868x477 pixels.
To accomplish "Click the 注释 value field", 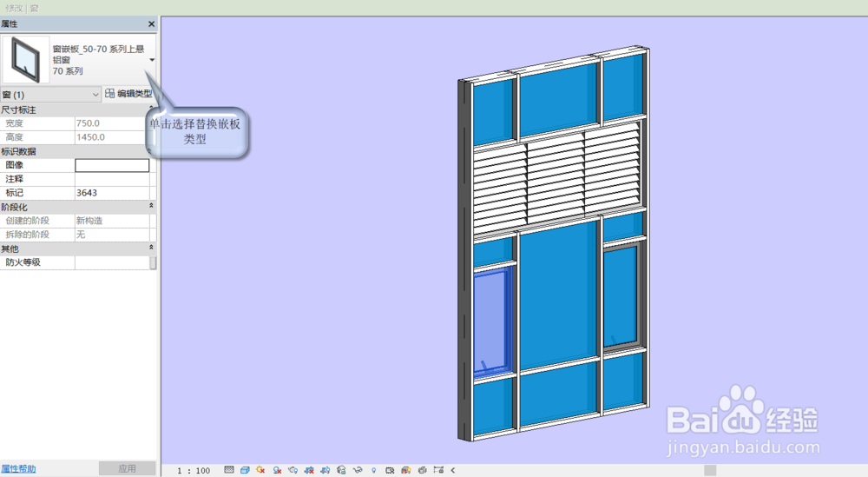I will [x=112, y=179].
